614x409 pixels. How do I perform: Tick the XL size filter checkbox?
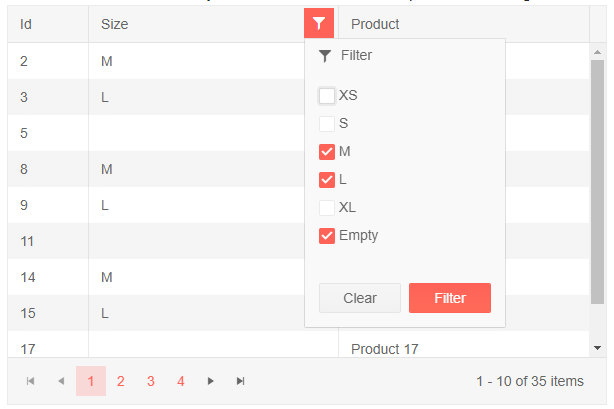point(327,208)
